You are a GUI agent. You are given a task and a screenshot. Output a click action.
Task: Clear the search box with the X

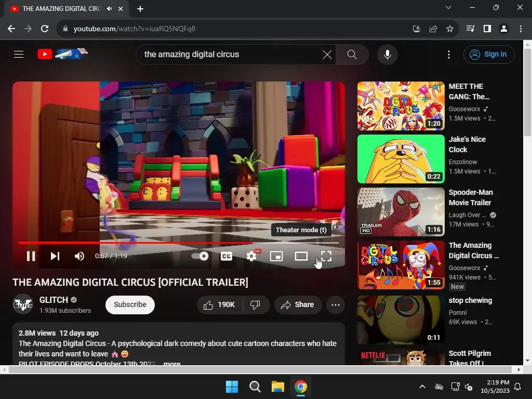327,55
